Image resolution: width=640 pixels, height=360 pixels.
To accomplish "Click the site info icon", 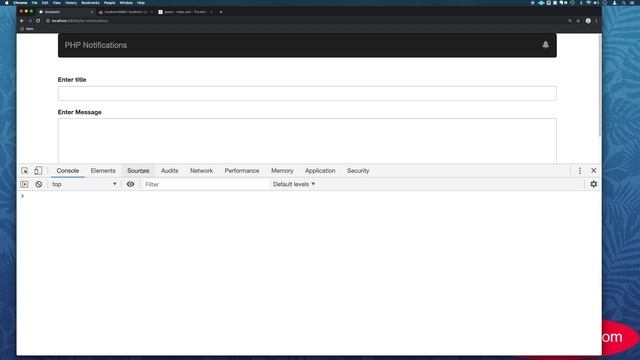I will click(x=48, y=21).
